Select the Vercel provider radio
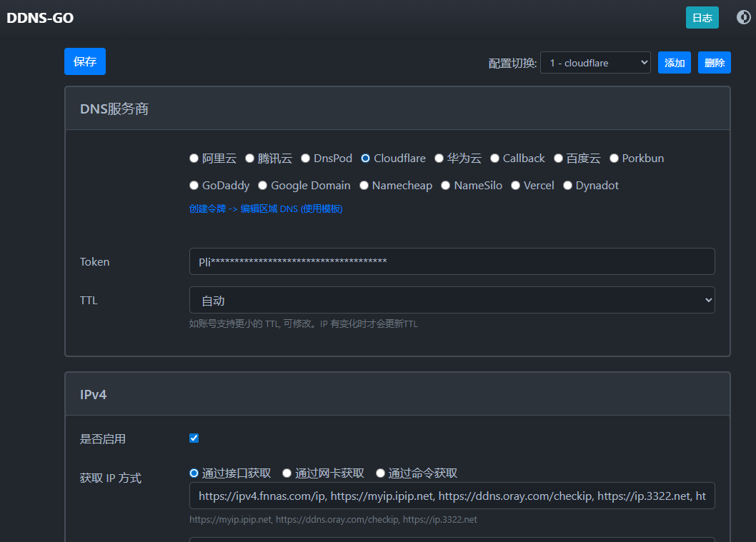The width and height of the screenshot is (756, 542). [x=515, y=185]
